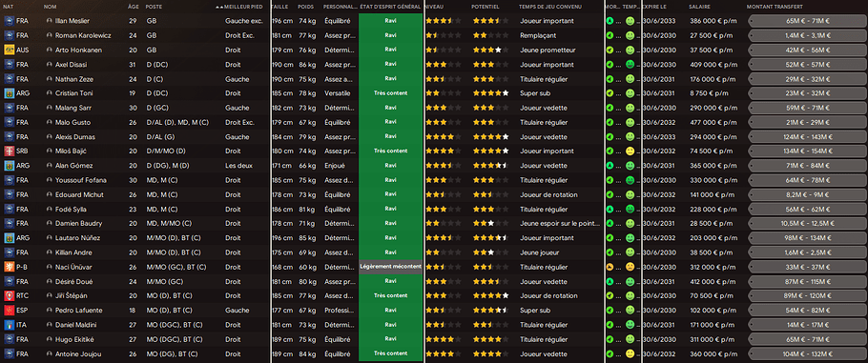Click the neutral yellow face icon for Miloš Bajić
This screenshot has height=363, width=868.
coord(630,151)
